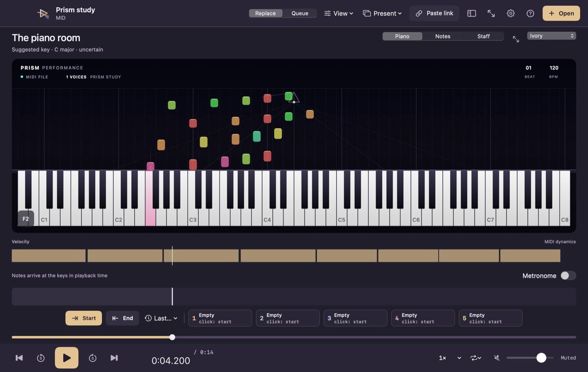The height and width of the screenshot is (372, 588).
Task: Set loop Start marker
Action: coord(84,318)
